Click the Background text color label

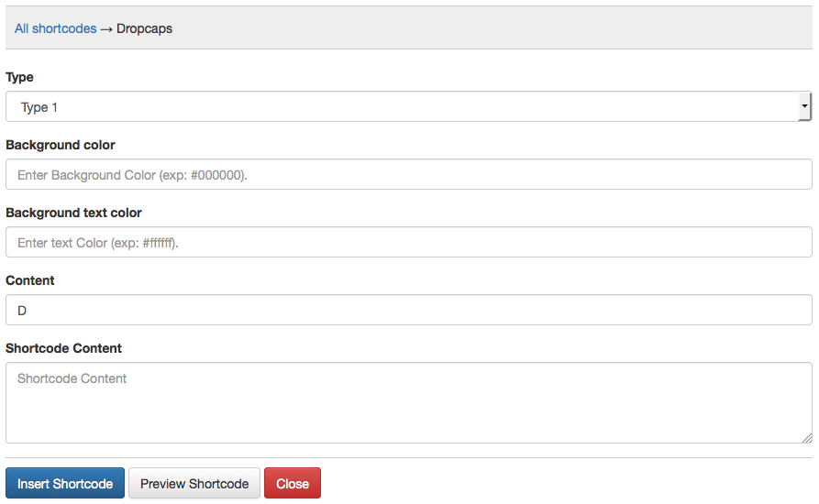click(x=73, y=213)
